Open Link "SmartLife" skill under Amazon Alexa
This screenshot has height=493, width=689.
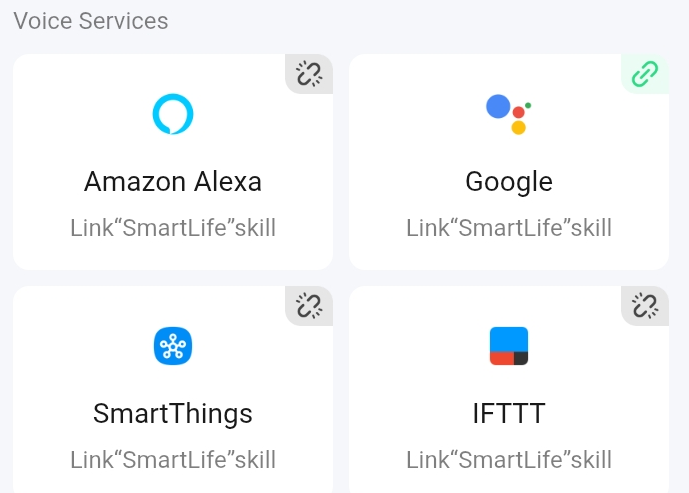click(x=173, y=228)
